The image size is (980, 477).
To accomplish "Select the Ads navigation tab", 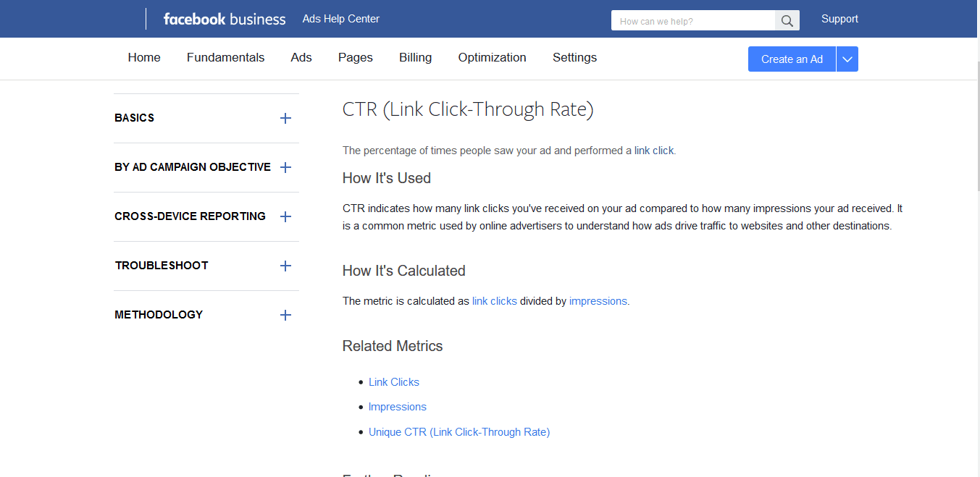I will [301, 57].
